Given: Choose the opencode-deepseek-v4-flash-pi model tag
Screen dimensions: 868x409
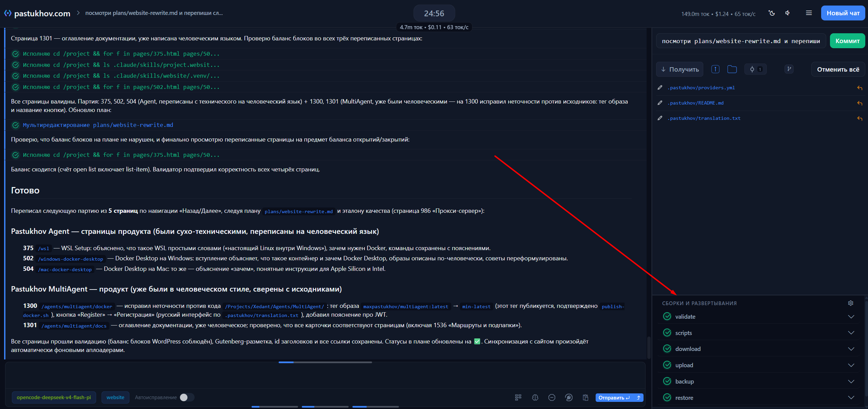Looking at the screenshot, I should [x=54, y=397].
